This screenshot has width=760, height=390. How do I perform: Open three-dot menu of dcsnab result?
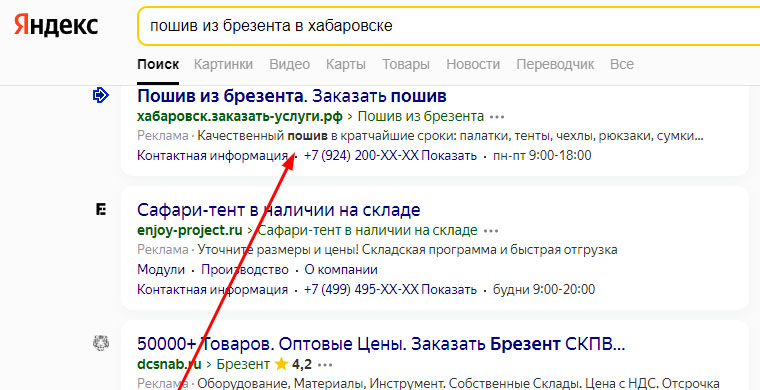[325, 364]
